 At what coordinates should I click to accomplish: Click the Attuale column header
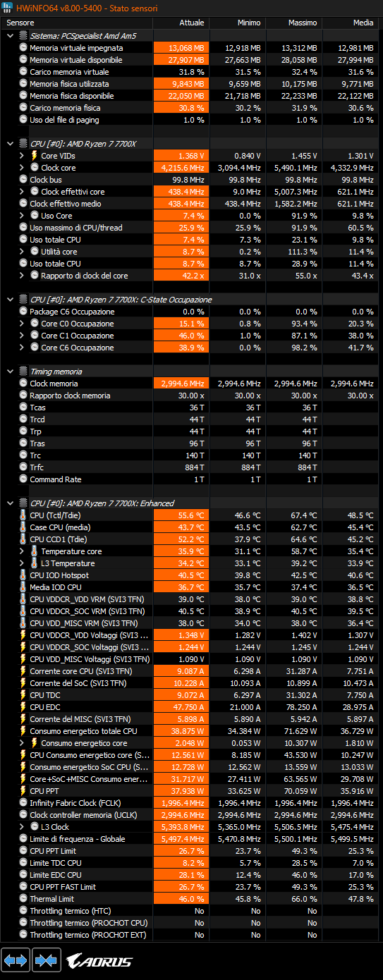pyautogui.click(x=181, y=23)
